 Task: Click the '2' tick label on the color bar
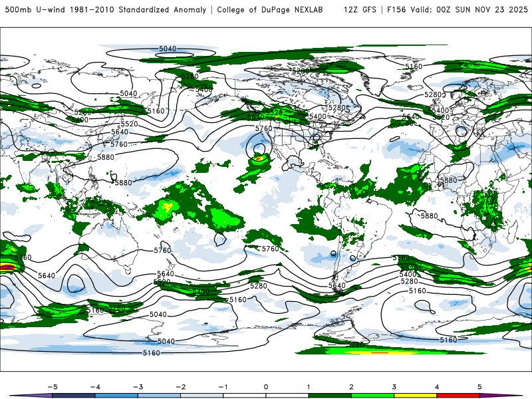351,387
